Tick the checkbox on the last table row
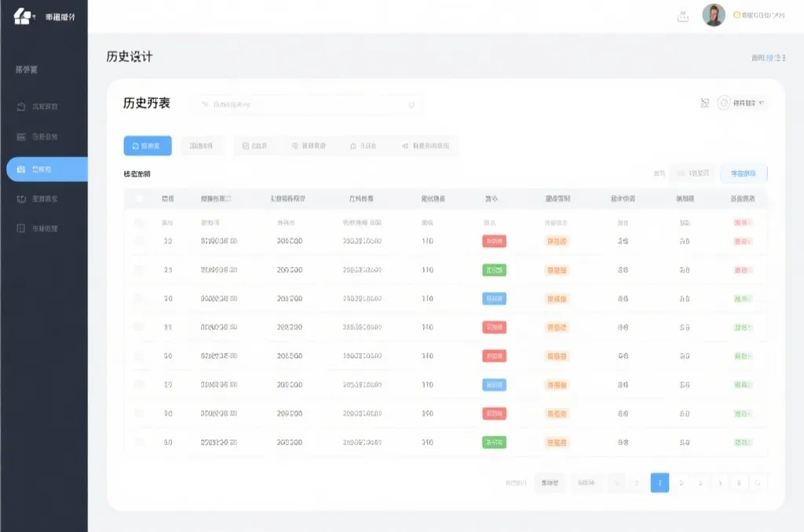This screenshot has height=532, width=804. coord(139,443)
